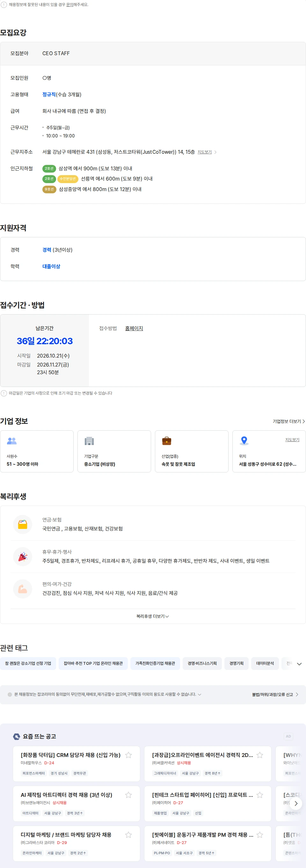Click the 51 ~ 300명 이하 employee count
The width and height of the screenshot is (306, 868).
pos(23,464)
